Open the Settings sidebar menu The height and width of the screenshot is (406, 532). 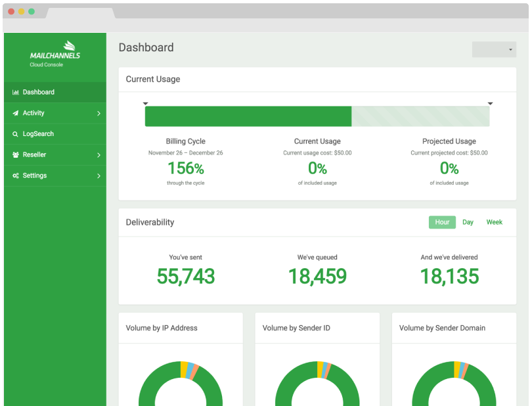pos(55,176)
